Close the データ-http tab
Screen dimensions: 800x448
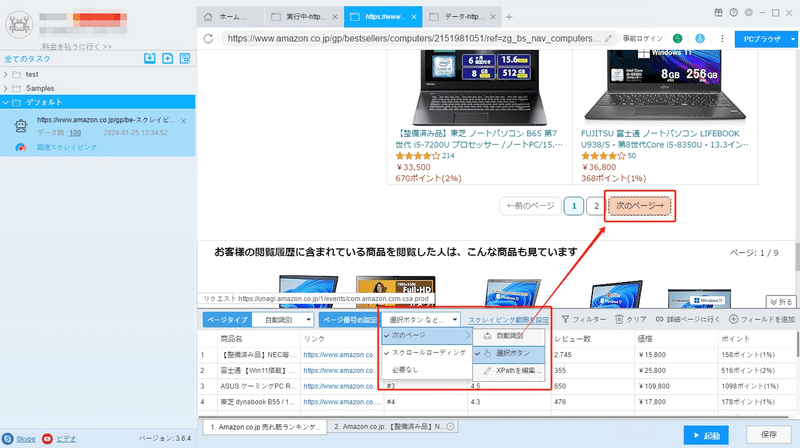pos(493,17)
